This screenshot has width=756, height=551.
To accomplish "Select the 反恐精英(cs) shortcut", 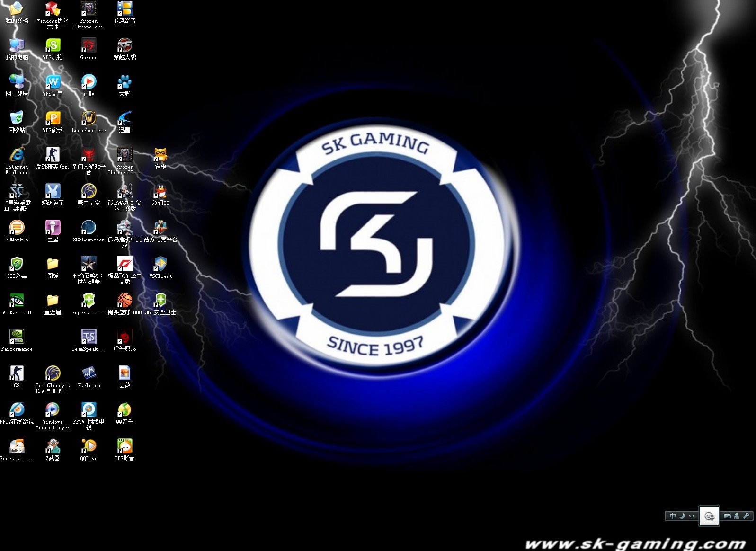I will [x=53, y=155].
